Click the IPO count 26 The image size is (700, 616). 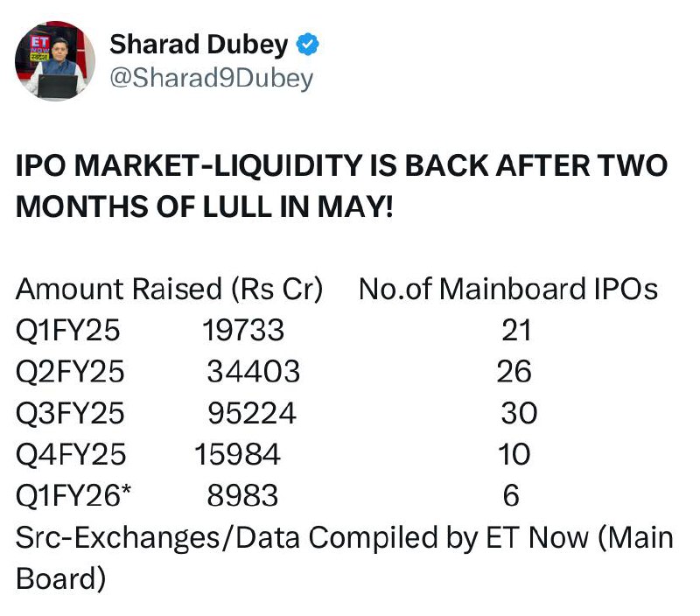tap(514, 371)
